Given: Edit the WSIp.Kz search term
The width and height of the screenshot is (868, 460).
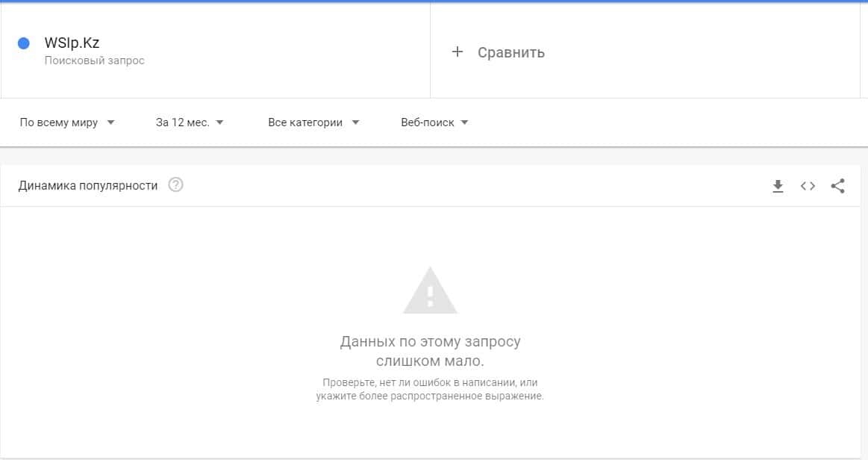Looking at the screenshot, I should pyautogui.click(x=72, y=43).
